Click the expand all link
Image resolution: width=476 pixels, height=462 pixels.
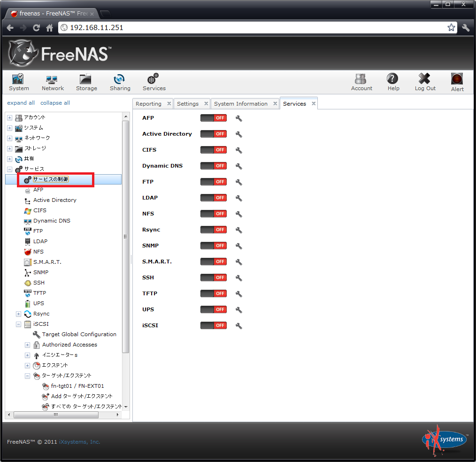pos(21,103)
